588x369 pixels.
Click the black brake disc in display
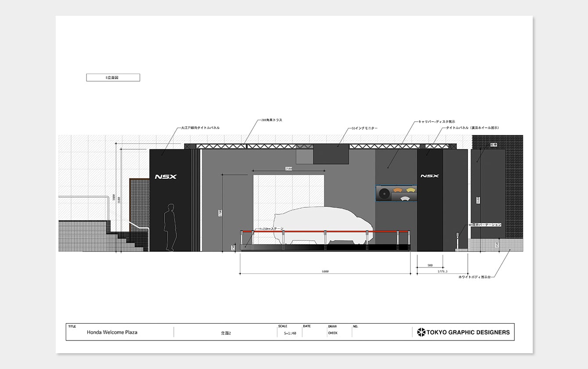pyautogui.click(x=385, y=193)
